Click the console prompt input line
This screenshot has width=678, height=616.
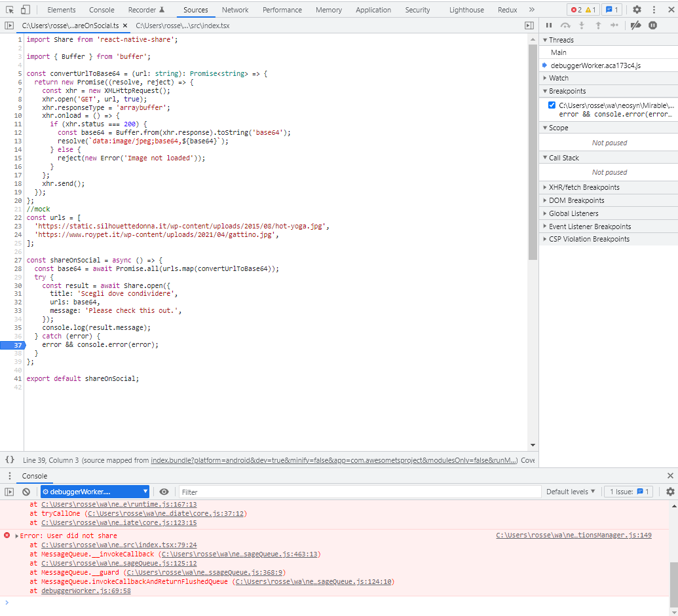point(337,603)
